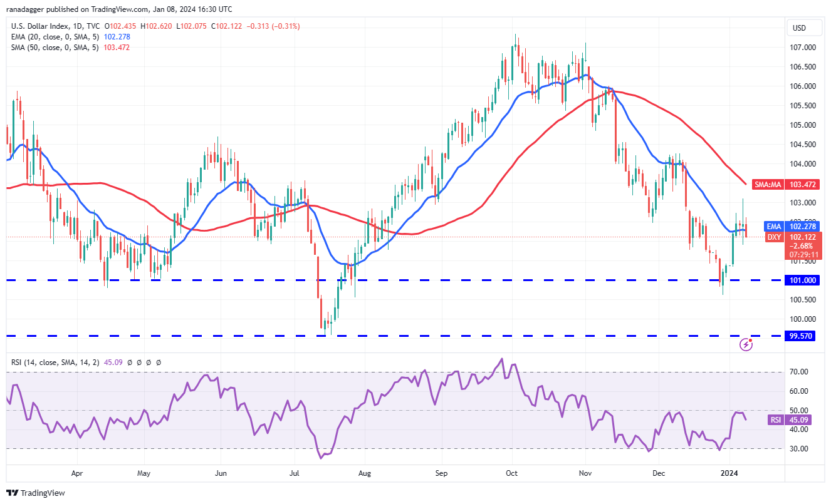Click the 105.000 price axis label

(x=803, y=125)
